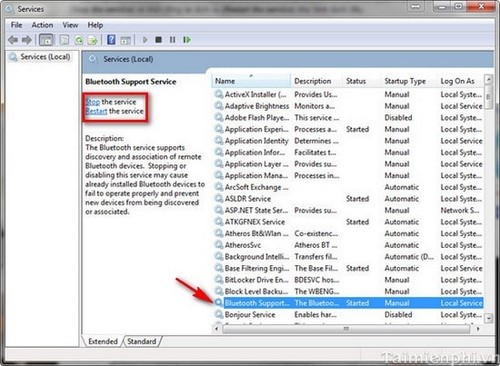Click the Back arrow toolbar icon
500x366 pixels.
coord(13,40)
